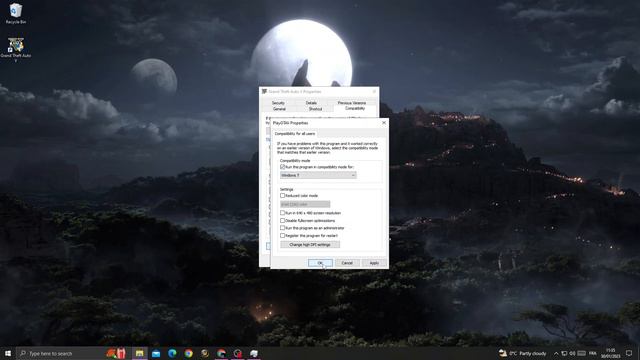
Task: Uncheck Run this program in compatibility mode
Action: point(282,167)
